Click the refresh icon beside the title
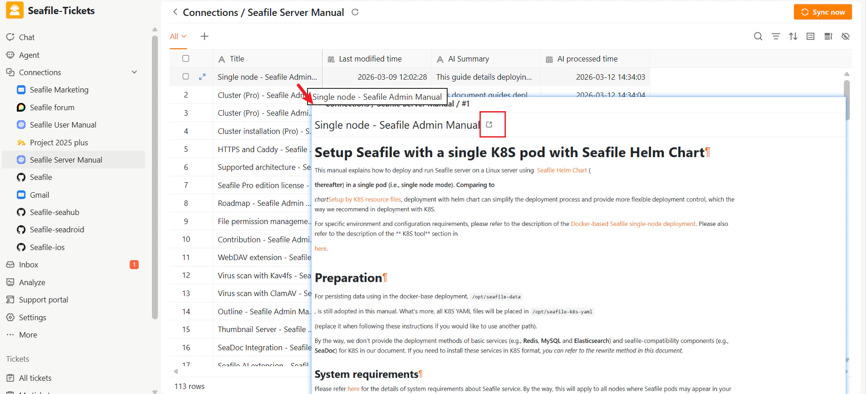The height and width of the screenshot is (394, 868). point(355,12)
